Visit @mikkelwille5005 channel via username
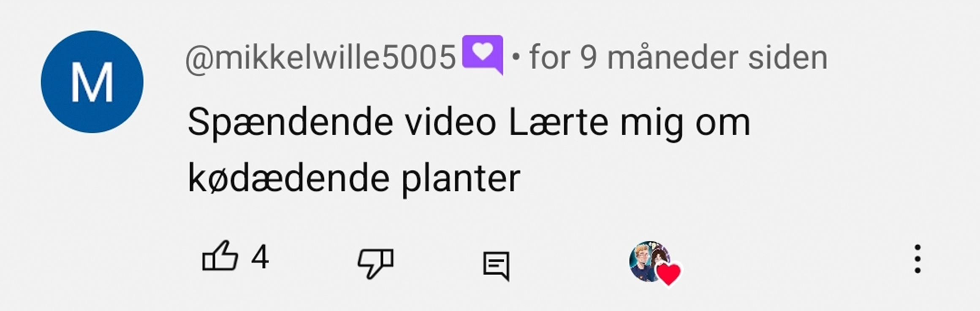This screenshot has height=311, width=980. point(321,57)
